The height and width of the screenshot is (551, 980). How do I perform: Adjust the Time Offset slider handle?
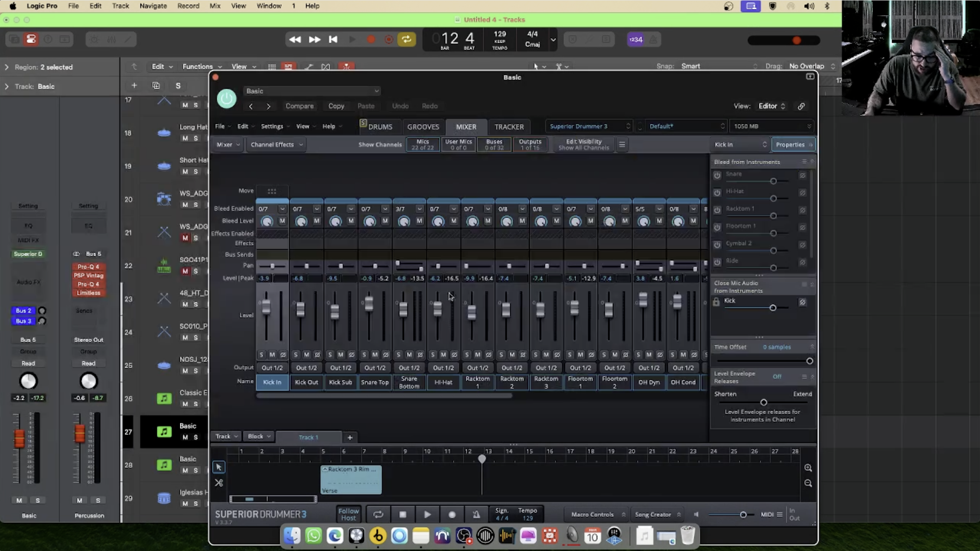point(809,361)
